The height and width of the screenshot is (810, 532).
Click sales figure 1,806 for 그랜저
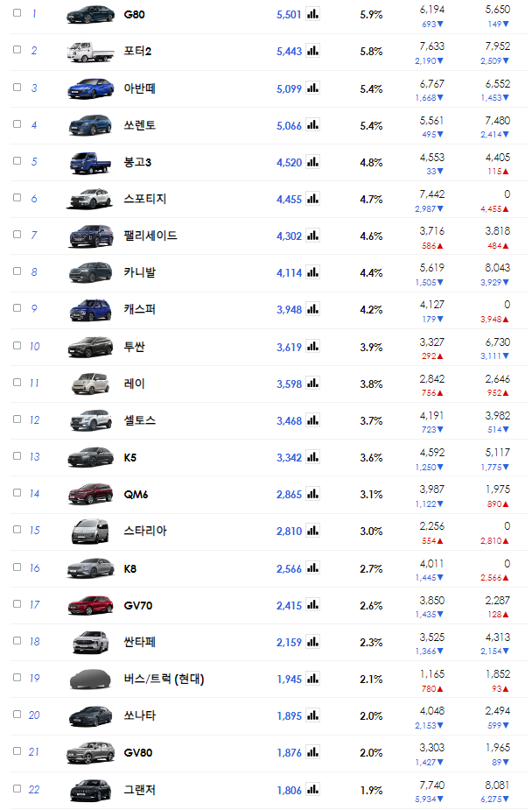[289, 791]
